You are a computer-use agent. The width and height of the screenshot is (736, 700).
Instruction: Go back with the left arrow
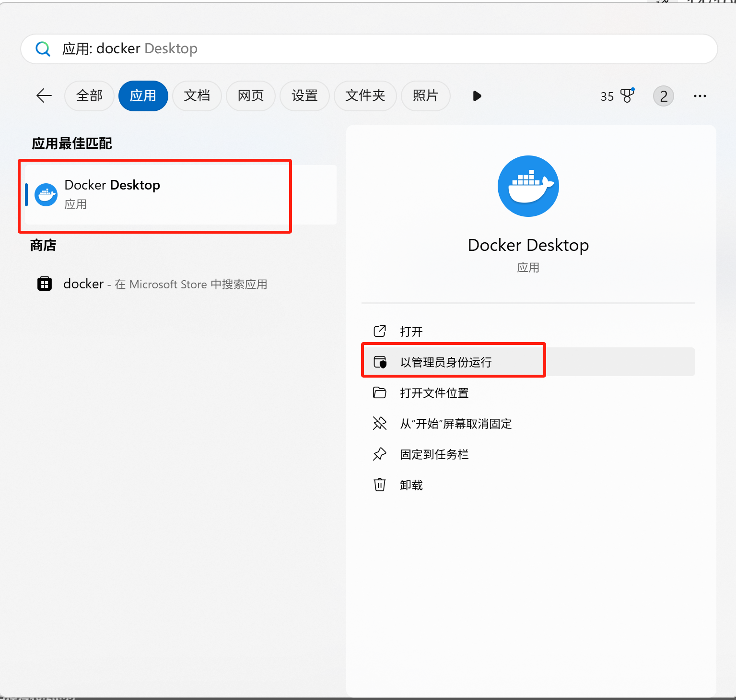click(44, 95)
